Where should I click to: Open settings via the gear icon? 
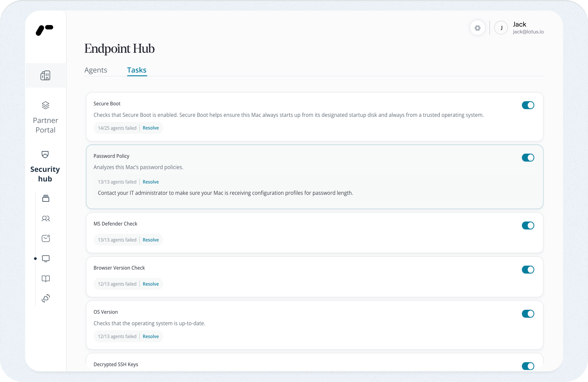477,28
